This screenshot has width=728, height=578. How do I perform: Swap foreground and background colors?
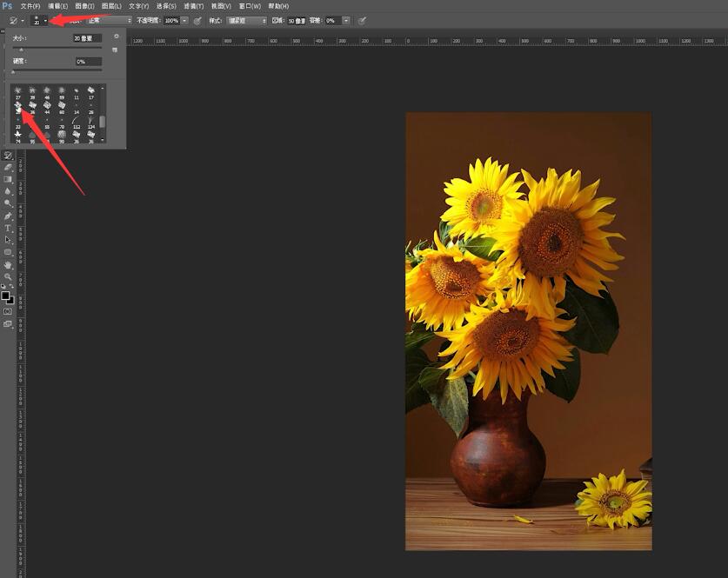tap(11, 287)
